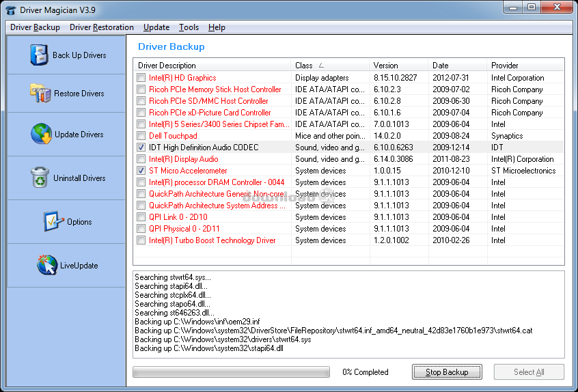The height and width of the screenshot is (392, 578).
Task: Check the Ricoh PCIe SD/MMC Host Controller box
Action: pos(141,101)
